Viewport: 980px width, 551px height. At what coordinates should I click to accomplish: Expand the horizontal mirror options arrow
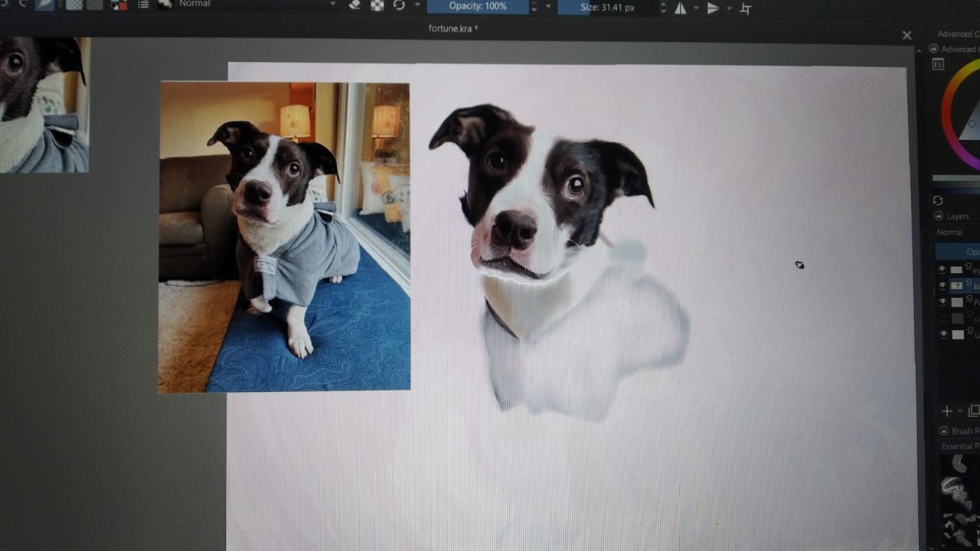tap(696, 8)
